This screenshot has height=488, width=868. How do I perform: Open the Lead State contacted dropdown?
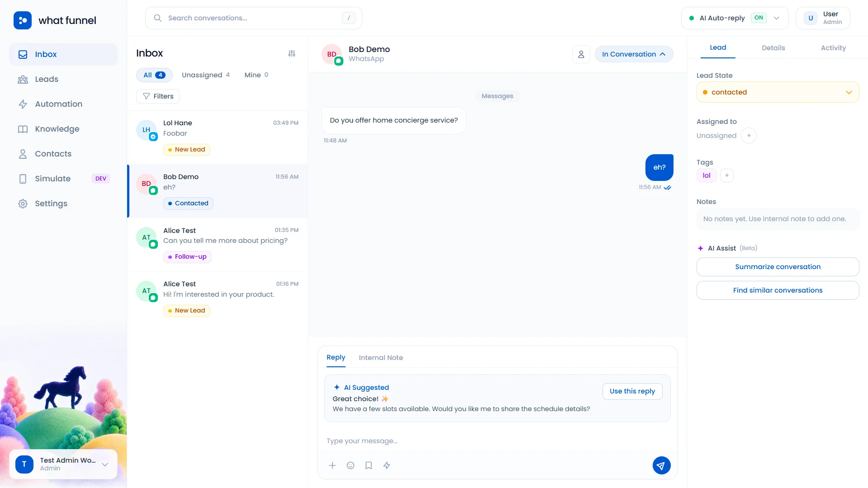[778, 92]
